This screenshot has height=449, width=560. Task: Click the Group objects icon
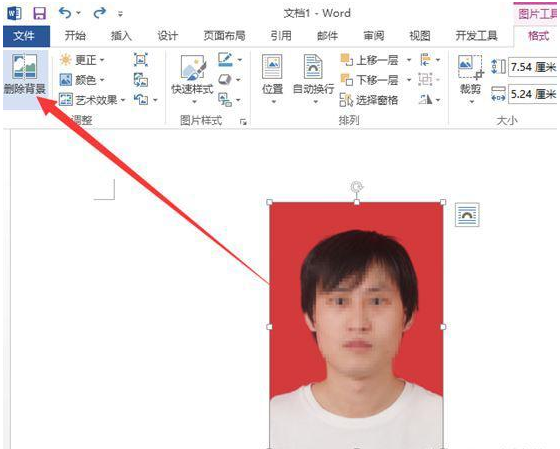point(425,80)
